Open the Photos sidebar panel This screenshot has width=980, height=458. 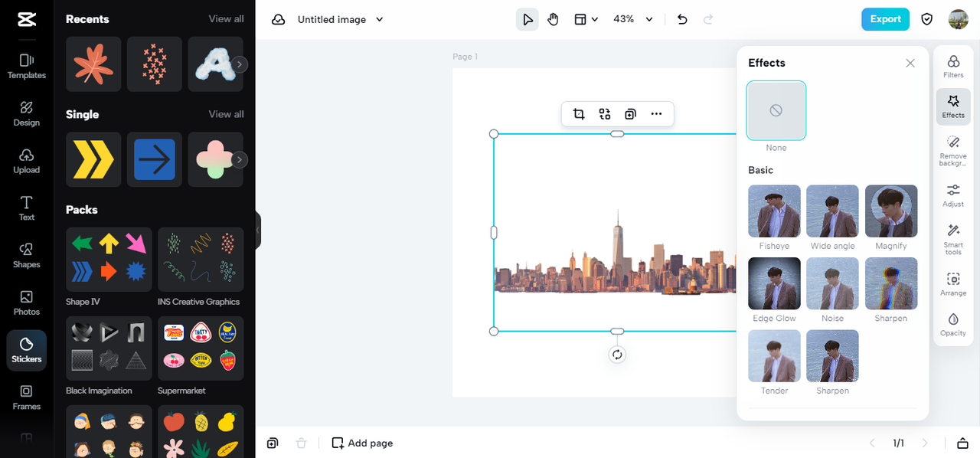click(x=27, y=303)
